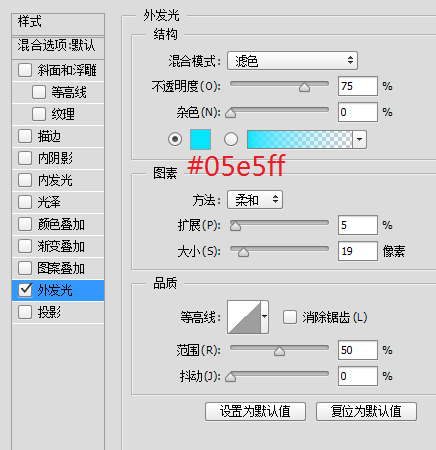This screenshot has height=450, width=436.
Task: Focus the 杂色 value field
Action: [x=358, y=112]
